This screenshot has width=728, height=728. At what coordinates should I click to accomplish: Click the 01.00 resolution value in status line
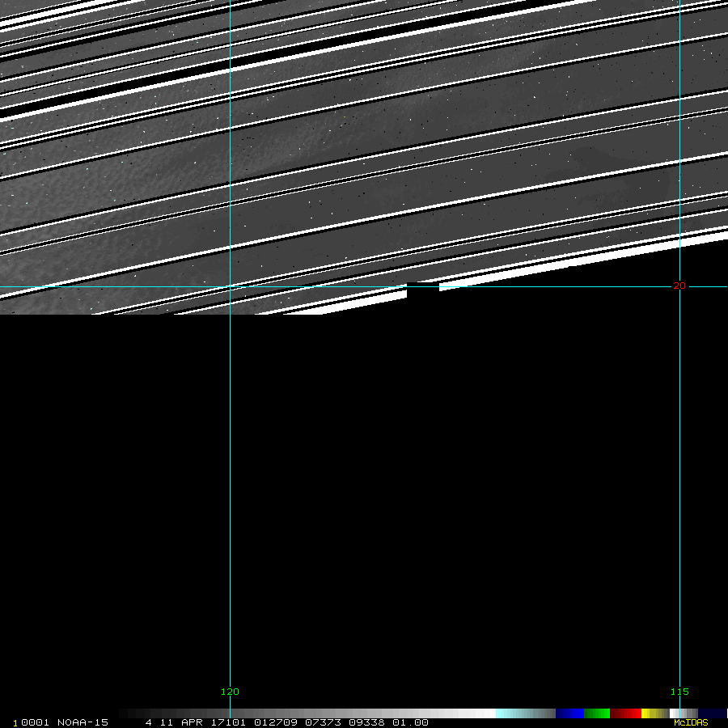tap(410, 722)
